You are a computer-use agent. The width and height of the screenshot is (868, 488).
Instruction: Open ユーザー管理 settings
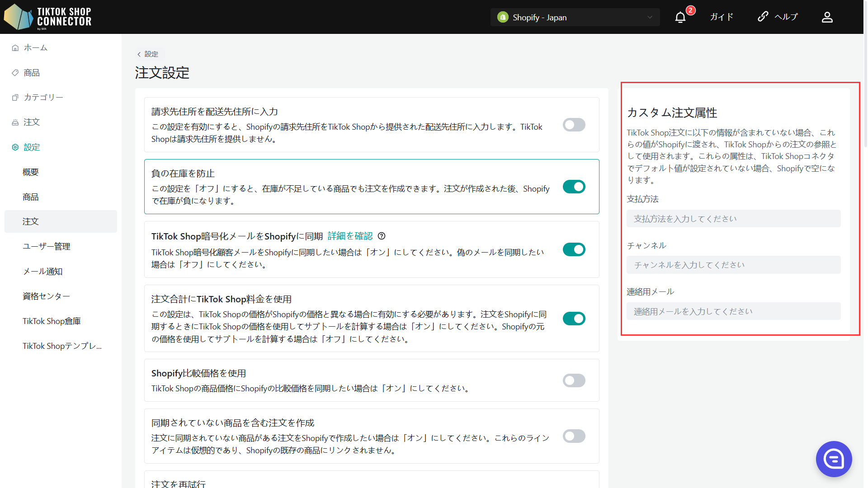coord(47,246)
